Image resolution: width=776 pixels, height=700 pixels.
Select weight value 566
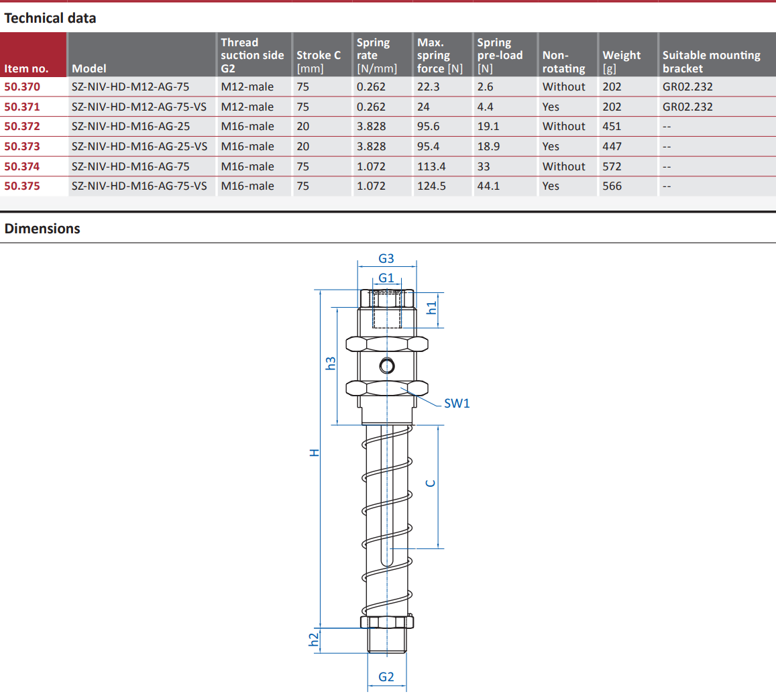pyautogui.click(x=612, y=186)
